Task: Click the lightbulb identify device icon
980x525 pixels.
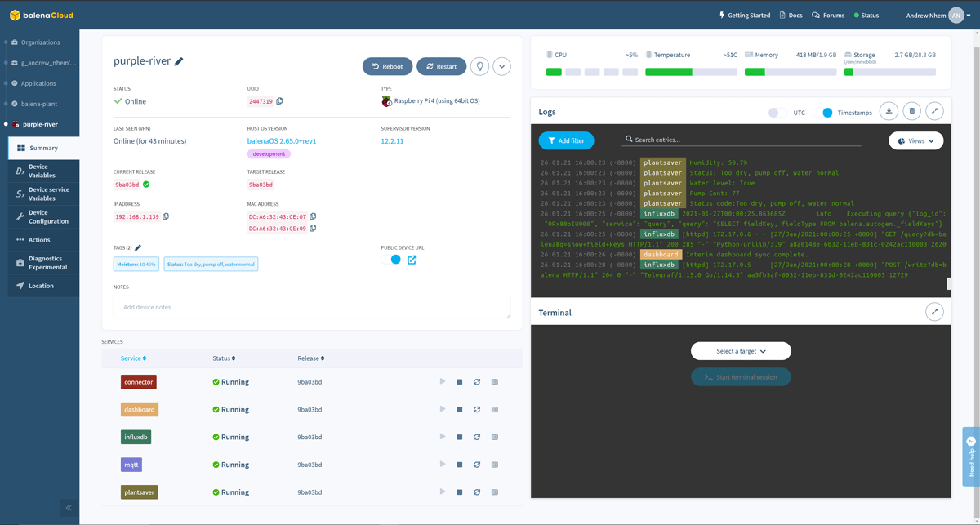Action: coord(479,66)
